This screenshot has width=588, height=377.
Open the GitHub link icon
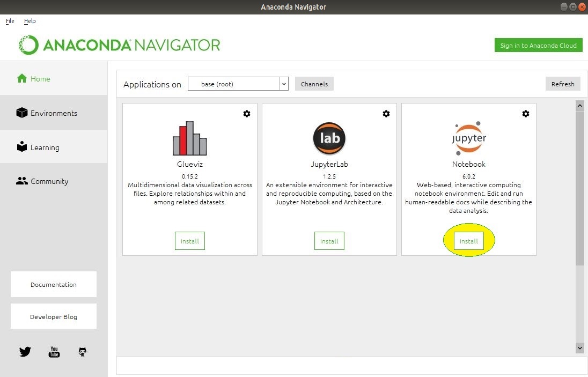coord(83,351)
